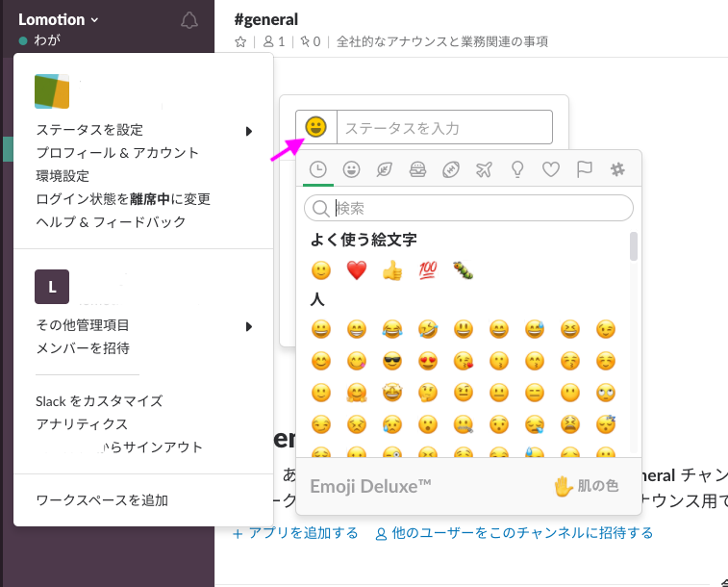Open the Lomotion workspace dropdown

[59, 19]
